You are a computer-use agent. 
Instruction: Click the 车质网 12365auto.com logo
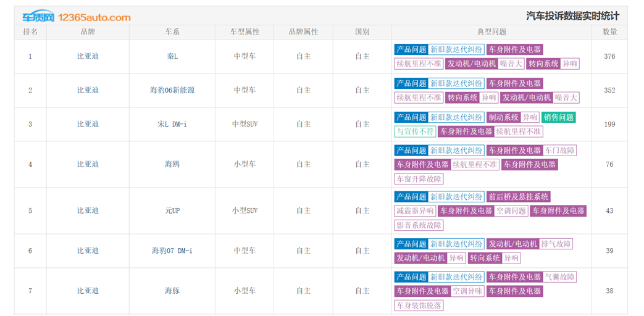coord(77,17)
